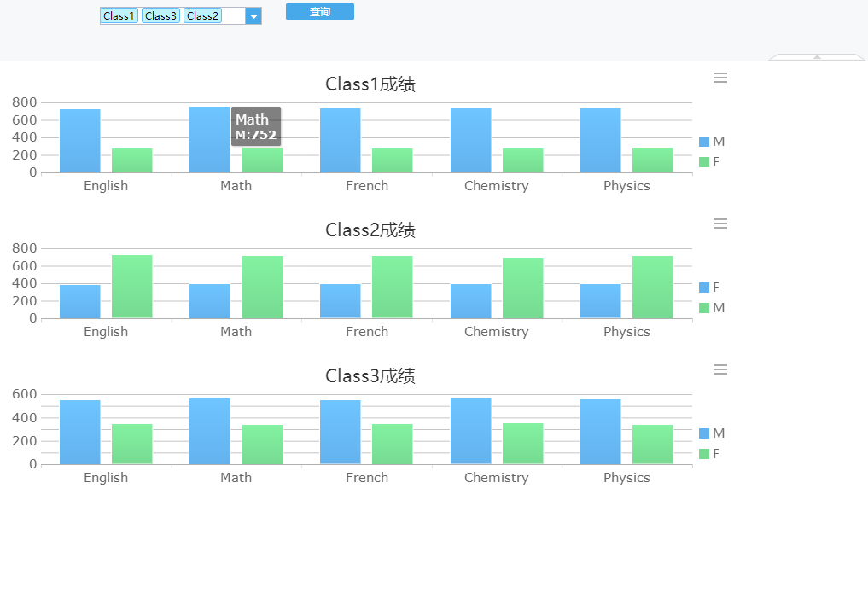Click the blue M Physics bar in Class3 chart
The width and height of the screenshot is (868, 593).
pyautogui.click(x=601, y=432)
